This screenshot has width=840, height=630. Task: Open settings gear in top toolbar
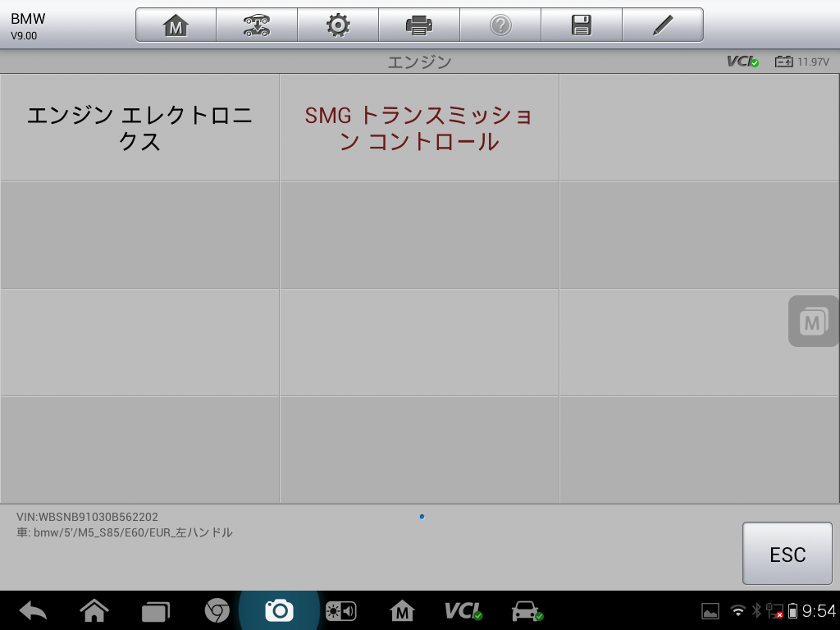338,25
